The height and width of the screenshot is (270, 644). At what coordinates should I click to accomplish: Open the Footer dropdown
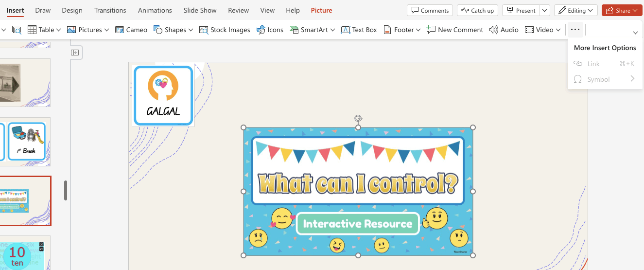[x=402, y=30]
